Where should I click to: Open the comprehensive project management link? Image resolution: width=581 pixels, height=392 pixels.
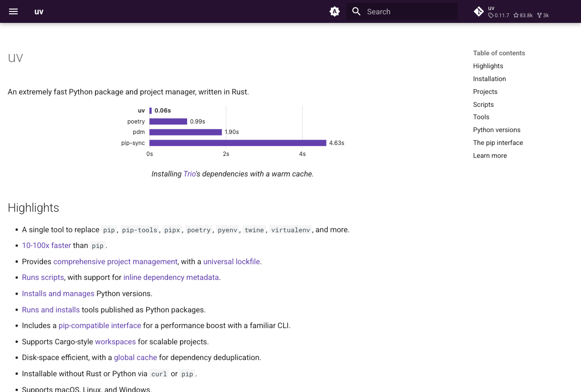point(115,261)
